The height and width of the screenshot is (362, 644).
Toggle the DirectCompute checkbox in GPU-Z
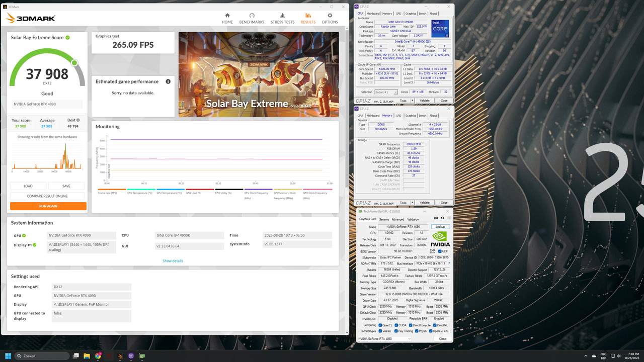(x=410, y=325)
